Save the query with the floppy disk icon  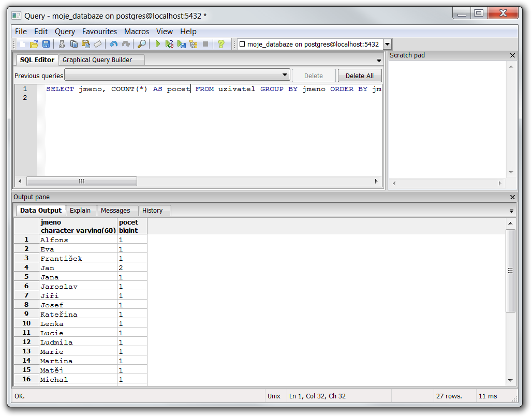(46, 44)
